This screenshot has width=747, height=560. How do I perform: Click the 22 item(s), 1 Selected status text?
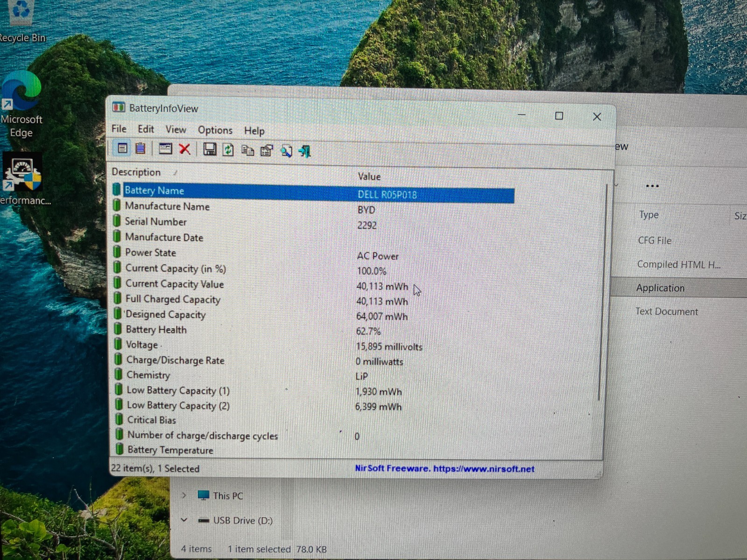155,468
